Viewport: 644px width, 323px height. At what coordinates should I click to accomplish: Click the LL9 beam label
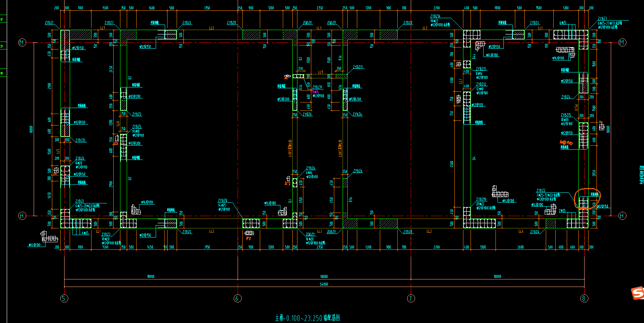tap(321, 72)
